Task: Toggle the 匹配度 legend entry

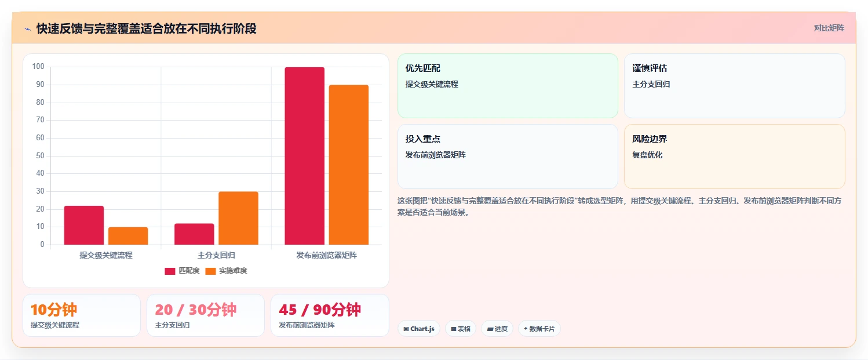Action: click(x=182, y=271)
